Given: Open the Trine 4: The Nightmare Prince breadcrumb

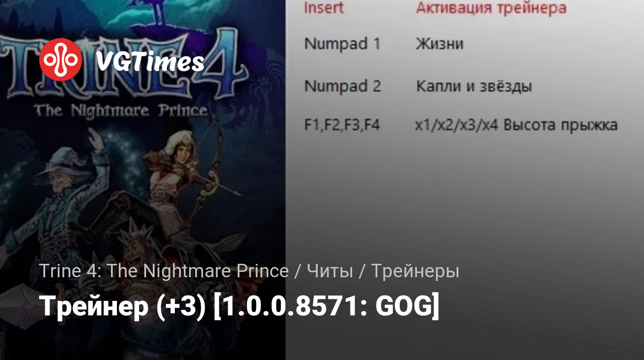Looking at the screenshot, I should click(x=164, y=271).
